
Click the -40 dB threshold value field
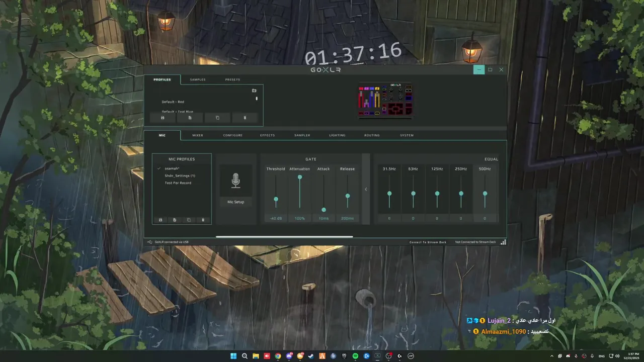(276, 218)
